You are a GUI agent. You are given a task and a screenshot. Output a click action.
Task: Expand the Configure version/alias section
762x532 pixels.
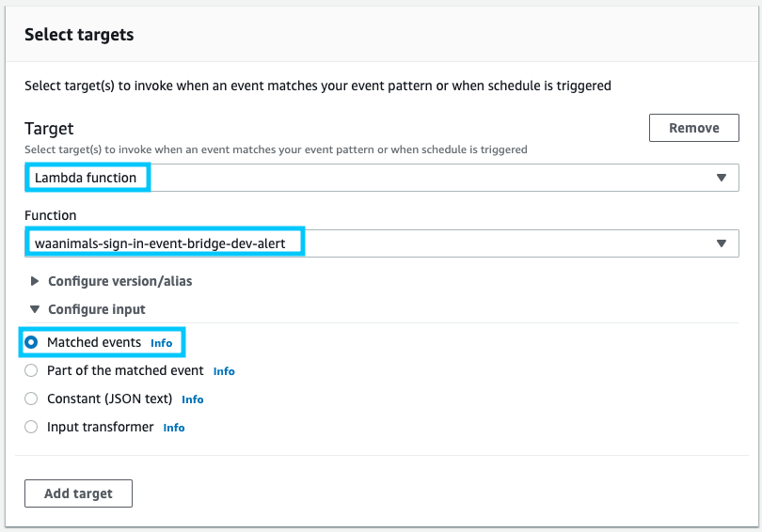tap(36, 281)
